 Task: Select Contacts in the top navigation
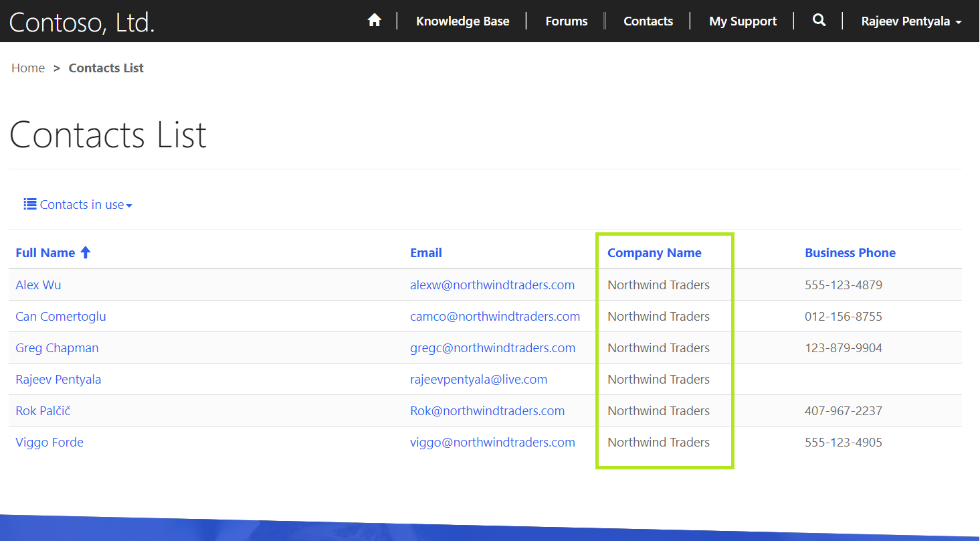648,21
